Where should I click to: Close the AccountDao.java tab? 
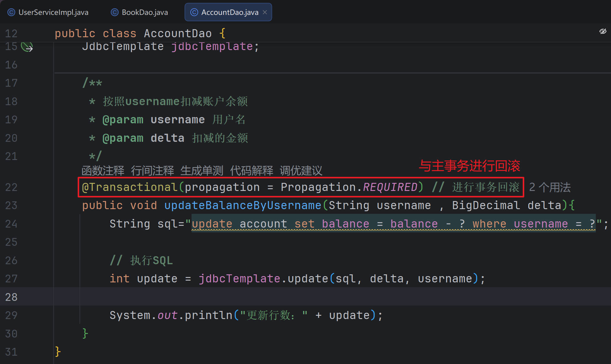265,12
